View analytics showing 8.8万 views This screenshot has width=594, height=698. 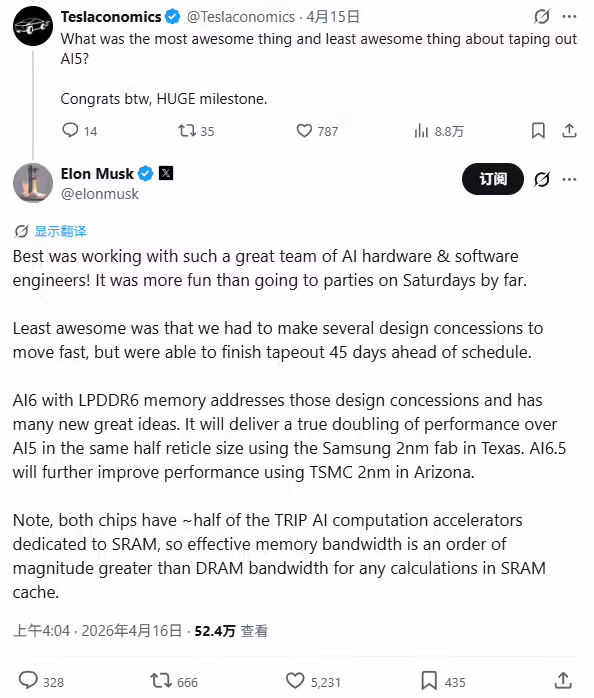point(439,131)
